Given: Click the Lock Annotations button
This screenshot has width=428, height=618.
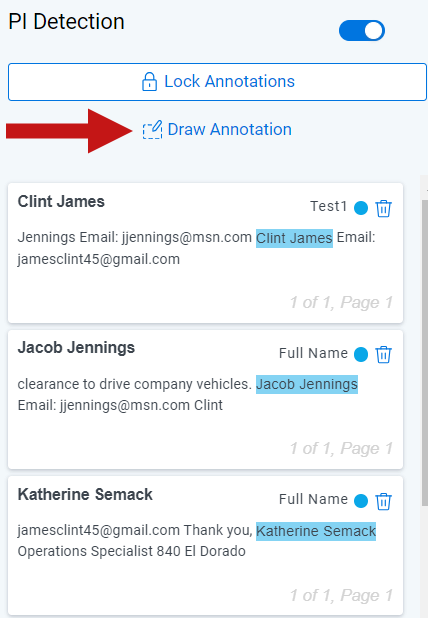Looking at the screenshot, I should (x=217, y=82).
